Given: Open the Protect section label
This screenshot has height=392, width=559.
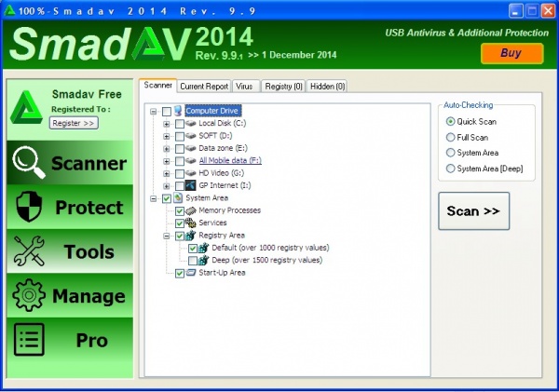Looking at the screenshot, I should [89, 208].
